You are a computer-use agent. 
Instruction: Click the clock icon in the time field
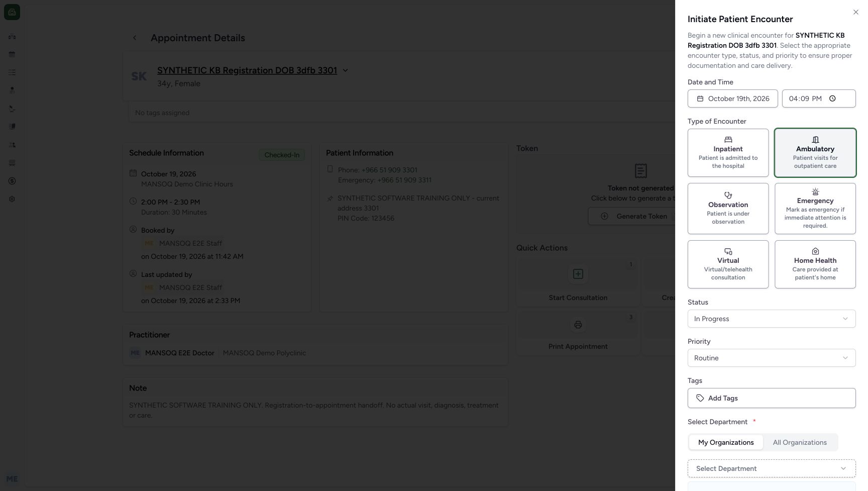pyautogui.click(x=832, y=99)
